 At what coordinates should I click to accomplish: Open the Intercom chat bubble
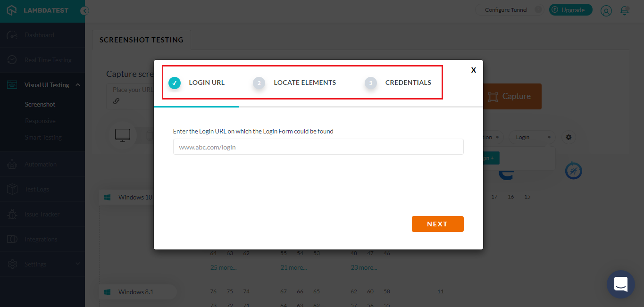click(x=620, y=284)
